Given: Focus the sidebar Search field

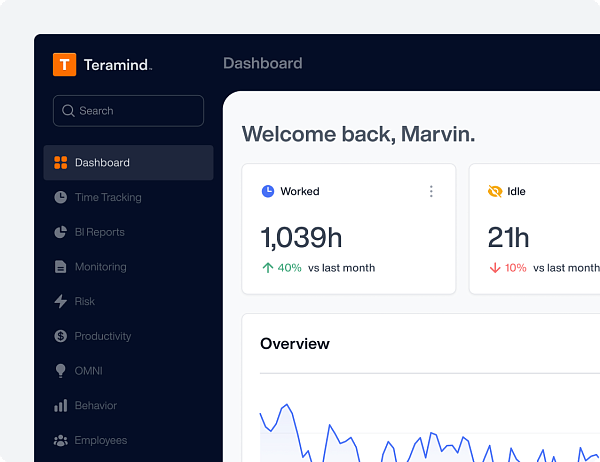Looking at the screenshot, I should [129, 111].
